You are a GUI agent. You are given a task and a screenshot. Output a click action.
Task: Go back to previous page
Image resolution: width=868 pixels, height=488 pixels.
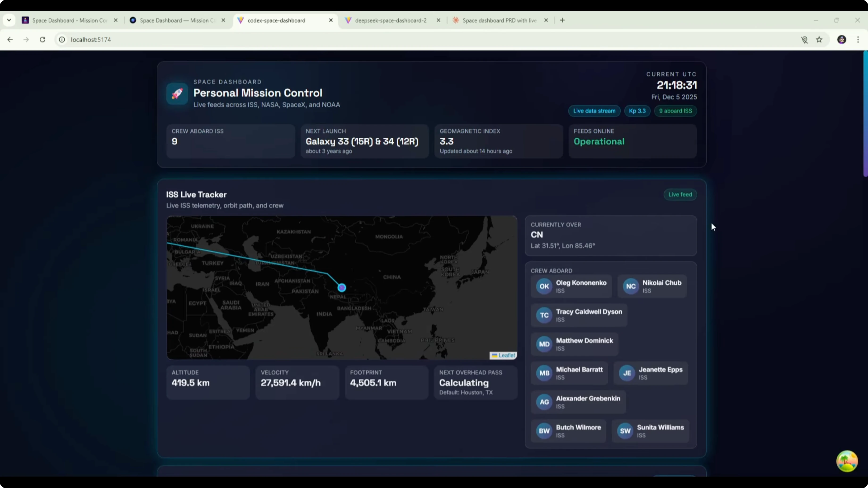point(10,39)
